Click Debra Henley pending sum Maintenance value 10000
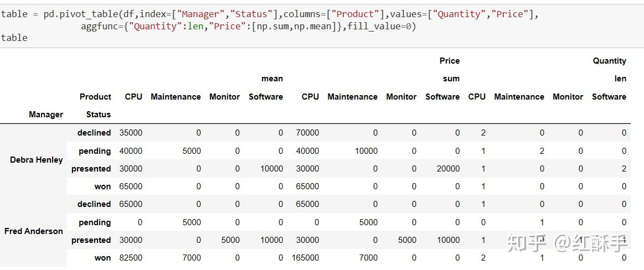The width and height of the screenshot is (644, 270). coord(366,151)
